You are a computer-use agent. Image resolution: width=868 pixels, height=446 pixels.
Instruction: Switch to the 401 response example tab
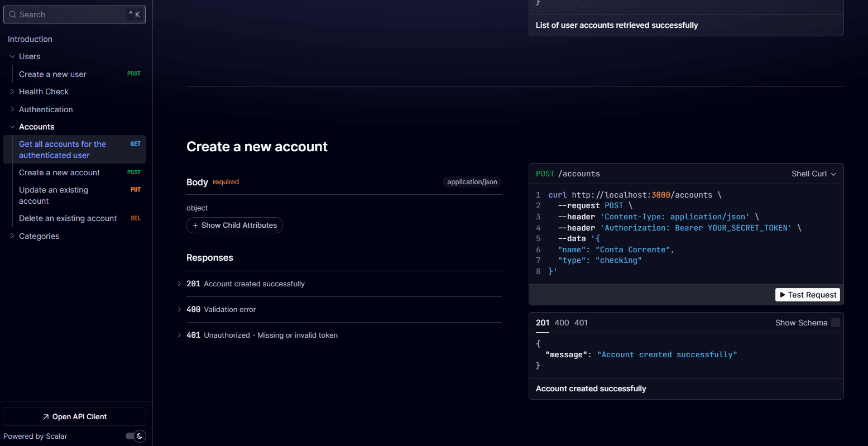581,323
